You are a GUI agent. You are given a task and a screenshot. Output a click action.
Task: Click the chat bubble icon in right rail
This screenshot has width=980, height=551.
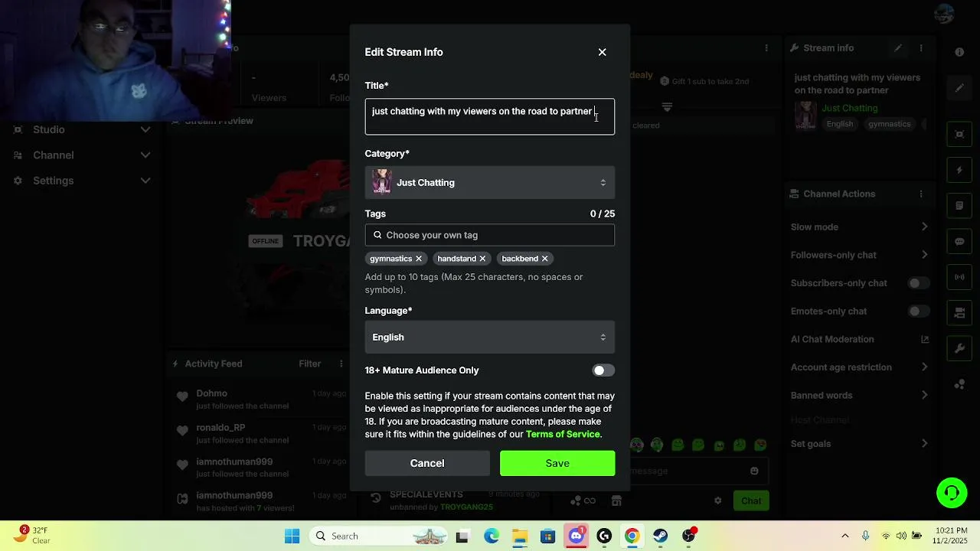(x=959, y=241)
